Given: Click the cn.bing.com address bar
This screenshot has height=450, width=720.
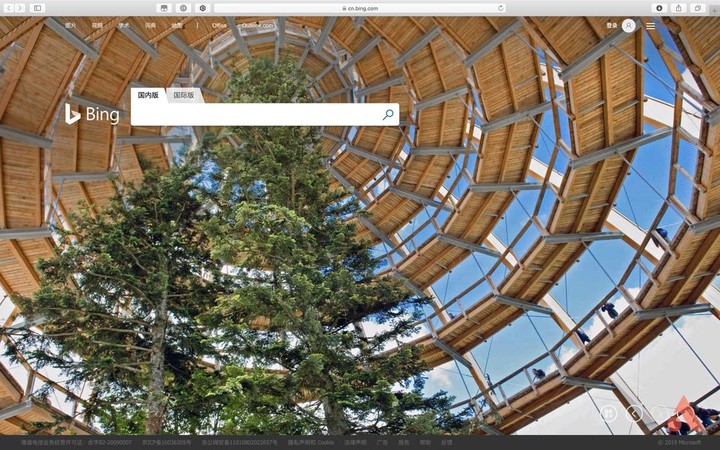Looking at the screenshot, I should pyautogui.click(x=360, y=7).
